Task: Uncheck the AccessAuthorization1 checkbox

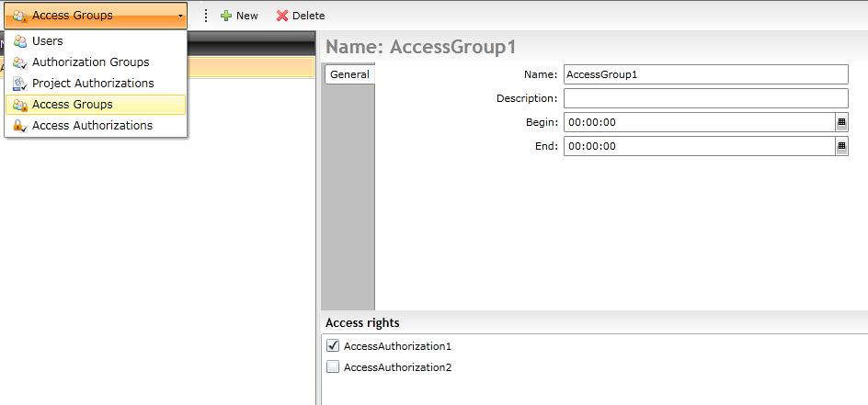Action: coord(333,346)
